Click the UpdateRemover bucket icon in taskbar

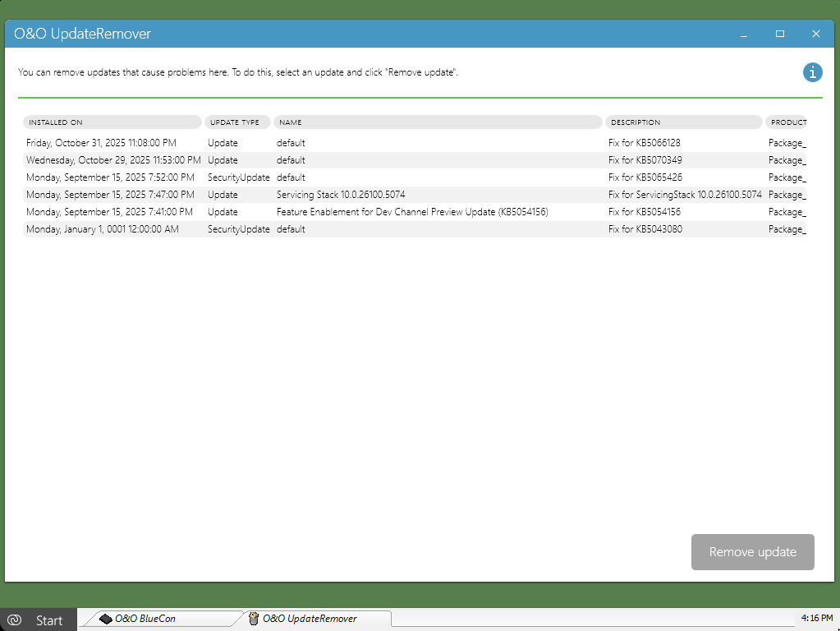coord(254,619)
